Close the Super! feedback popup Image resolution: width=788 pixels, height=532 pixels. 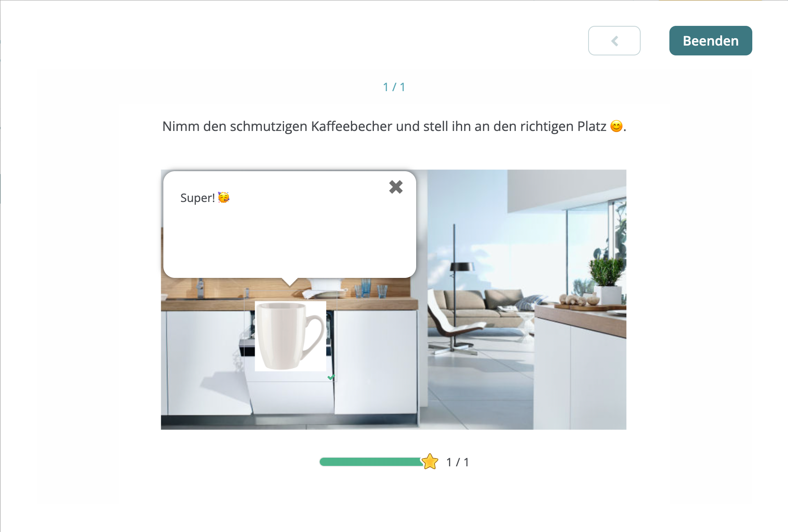click(396, 187)
